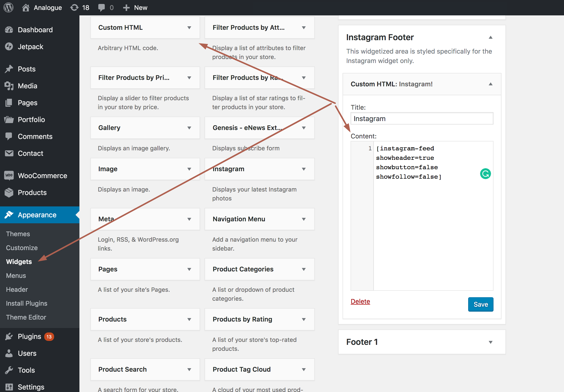
Task: Expand the Product Tag Cloud widget arrow
Action: (x=304, y=369)
